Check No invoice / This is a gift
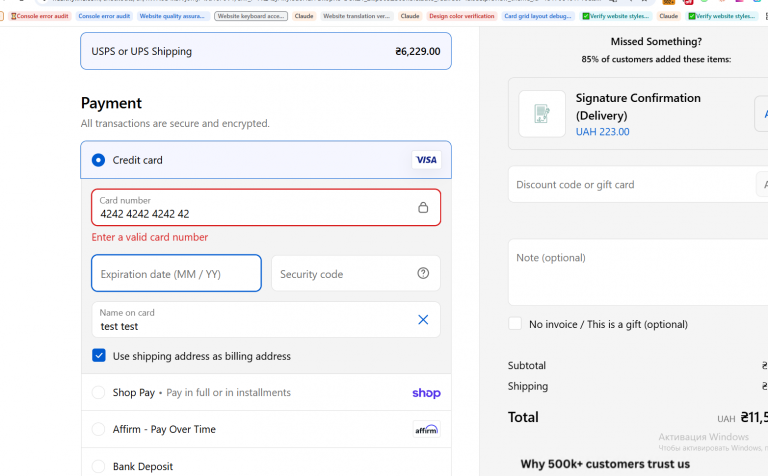 515,324
